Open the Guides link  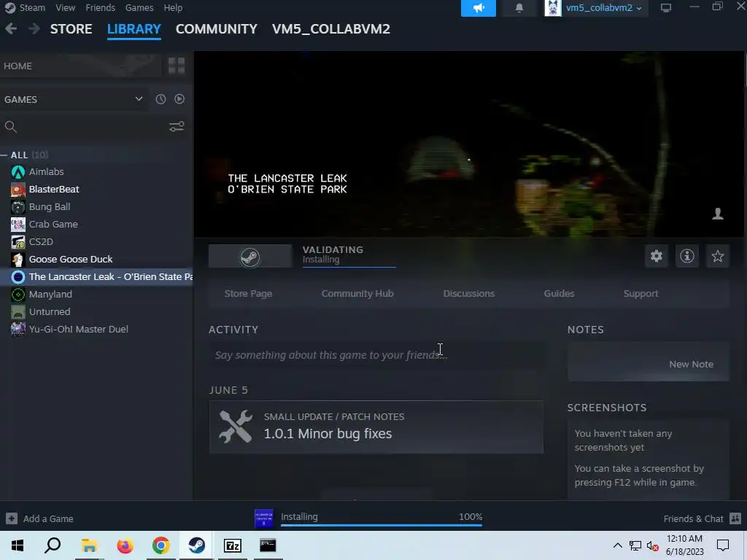(x=559, y=294)
